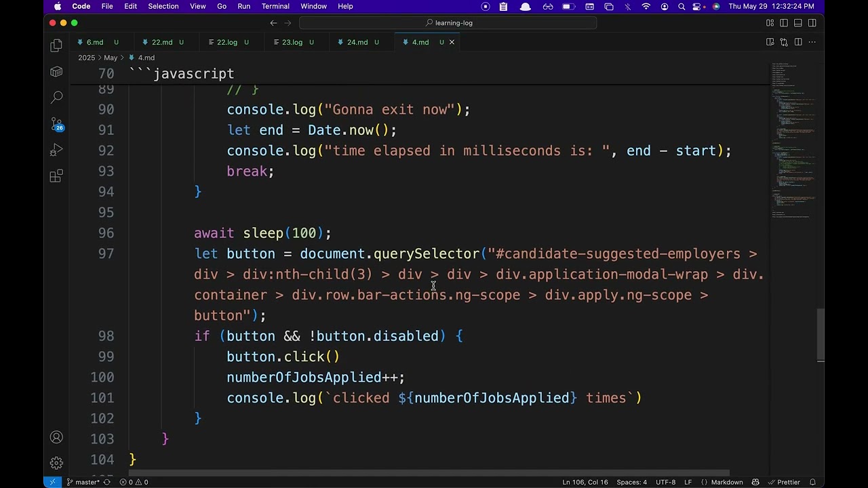Select the active 4.md tab

coord(428,42)
